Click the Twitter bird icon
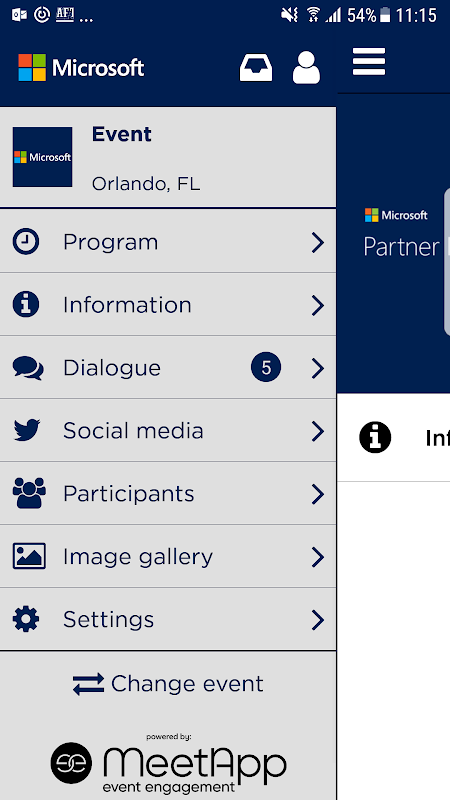This screenshot has height=800, width=450. [x=27, y=431]
